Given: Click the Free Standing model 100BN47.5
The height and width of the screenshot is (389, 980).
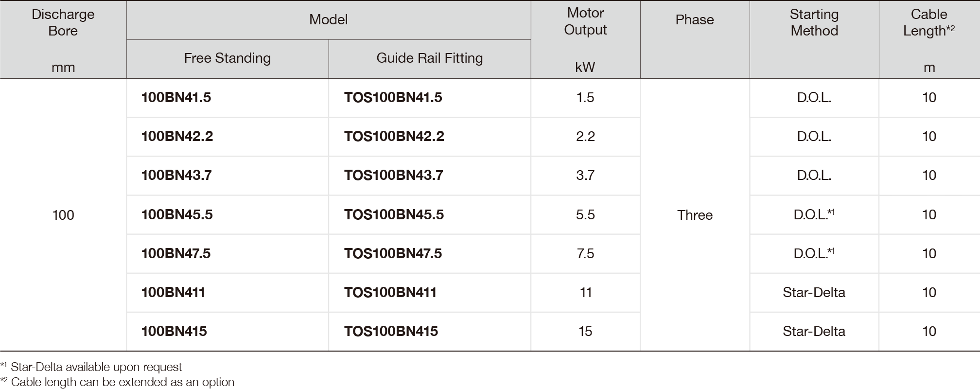Looking at the screenshot, I should tap(176, 253).
